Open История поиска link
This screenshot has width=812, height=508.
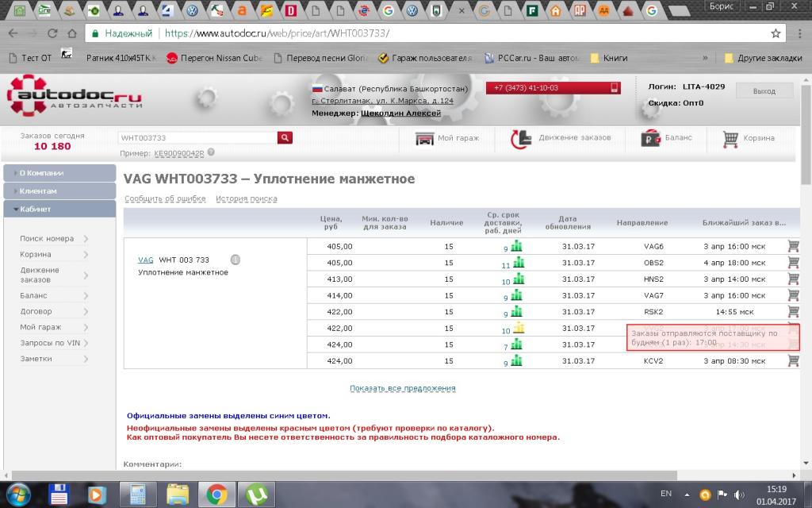point(247,198)
